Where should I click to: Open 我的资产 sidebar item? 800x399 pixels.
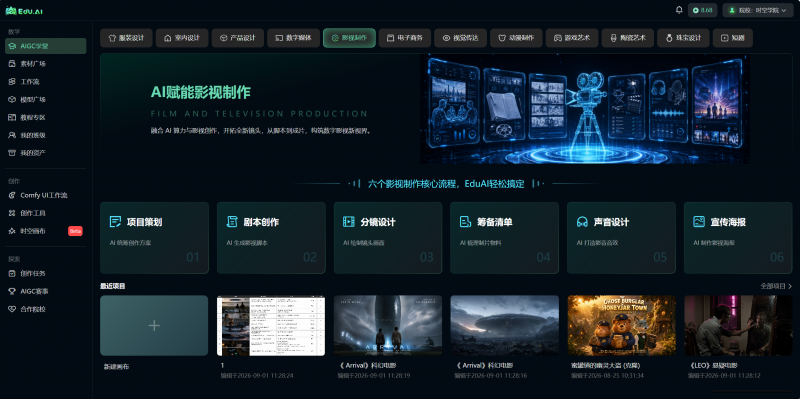pyautogui.click(x=45, y=153)
